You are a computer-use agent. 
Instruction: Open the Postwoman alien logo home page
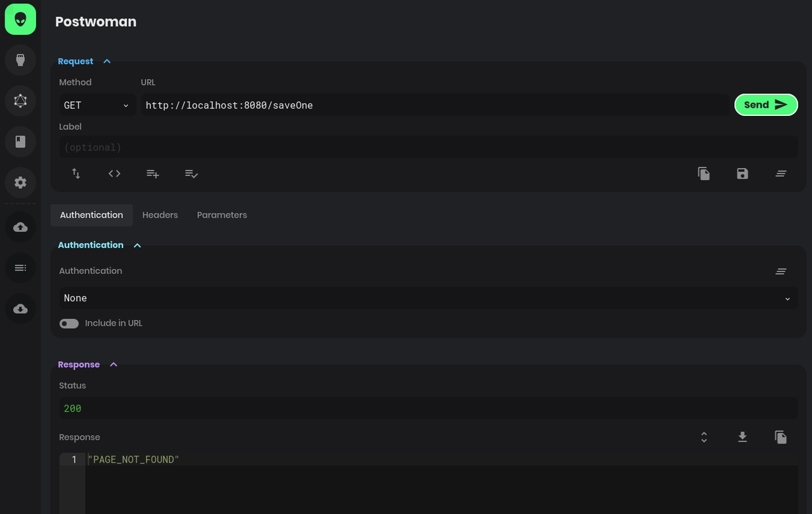20,20
